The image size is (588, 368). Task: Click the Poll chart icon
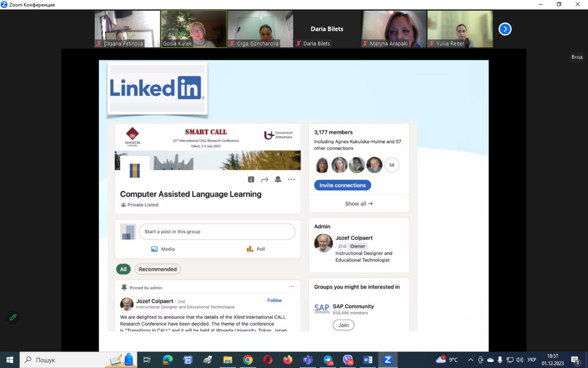250,249
